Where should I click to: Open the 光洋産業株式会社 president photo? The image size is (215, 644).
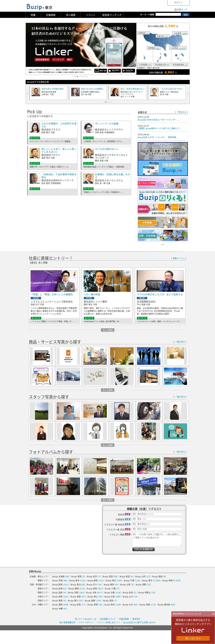click(160, 281)
